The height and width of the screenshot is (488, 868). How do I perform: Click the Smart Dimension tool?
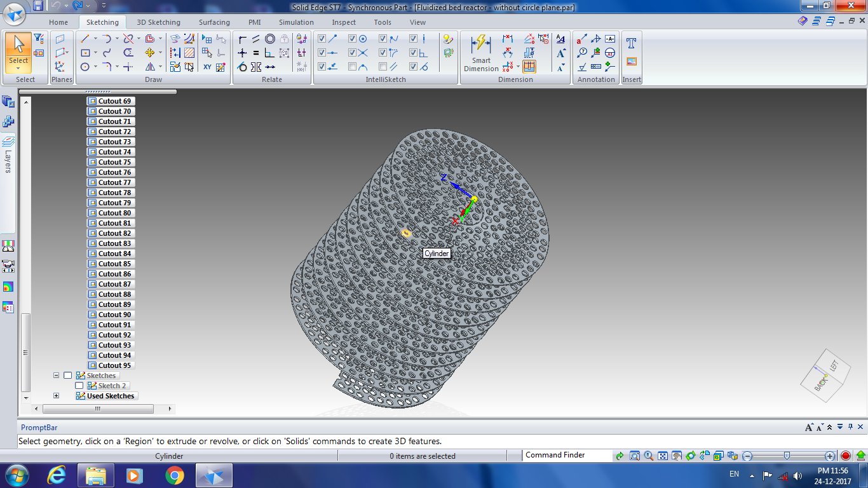(x=480, y=53)
